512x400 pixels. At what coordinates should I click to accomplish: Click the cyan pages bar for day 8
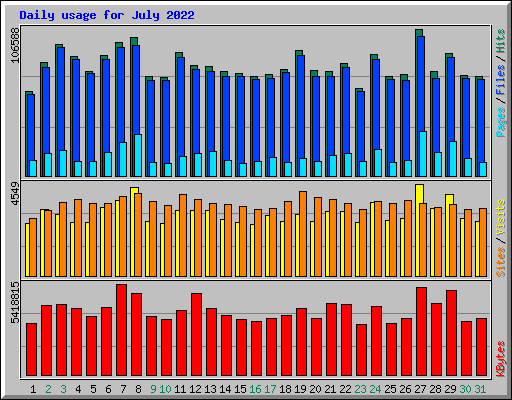tap(138, 155)
